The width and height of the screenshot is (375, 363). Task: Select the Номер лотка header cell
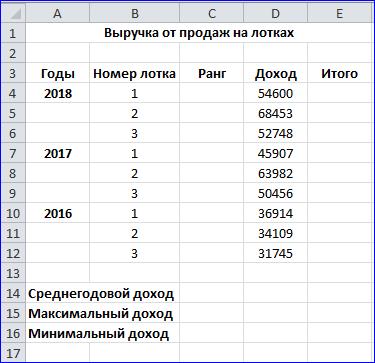click(134, 73)
